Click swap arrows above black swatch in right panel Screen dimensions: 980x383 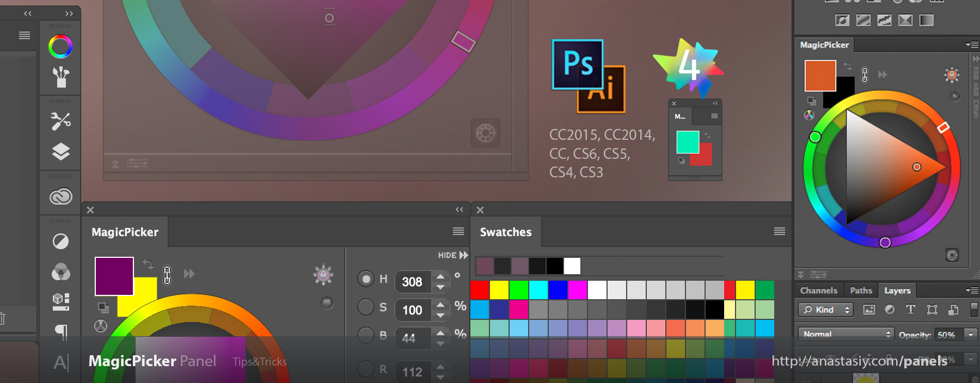pos(848,66)
